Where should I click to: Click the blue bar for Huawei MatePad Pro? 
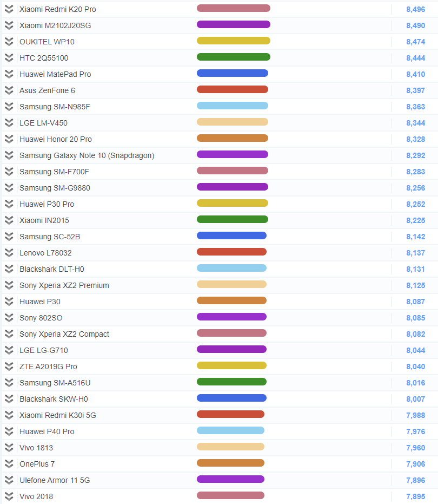point(233,73)
